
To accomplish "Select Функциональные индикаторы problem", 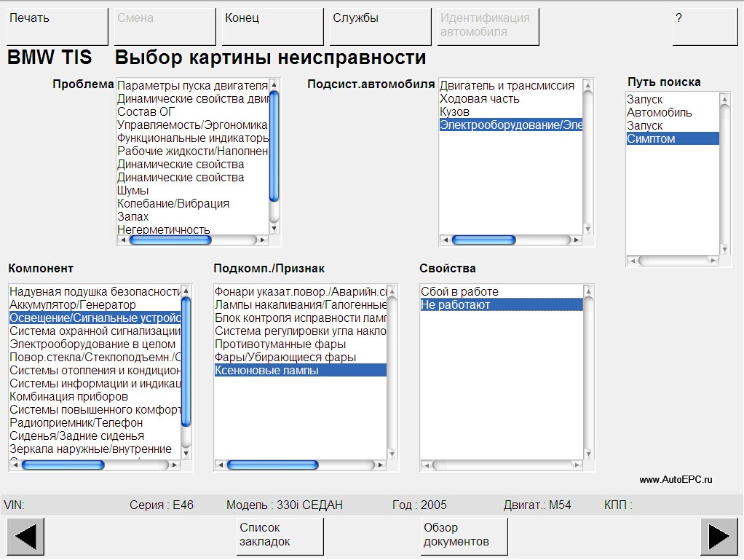I will click(x=193, y=138).
